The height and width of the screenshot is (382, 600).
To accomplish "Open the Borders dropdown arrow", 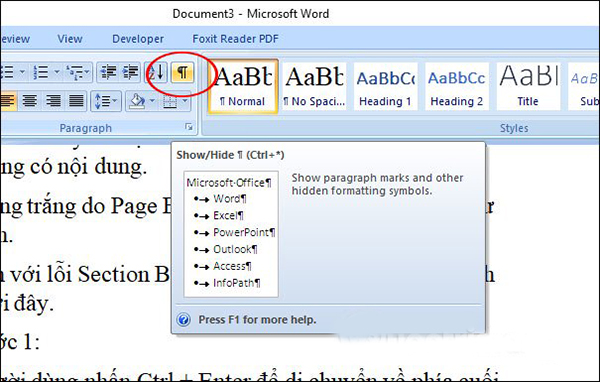I will click(185, 101).
